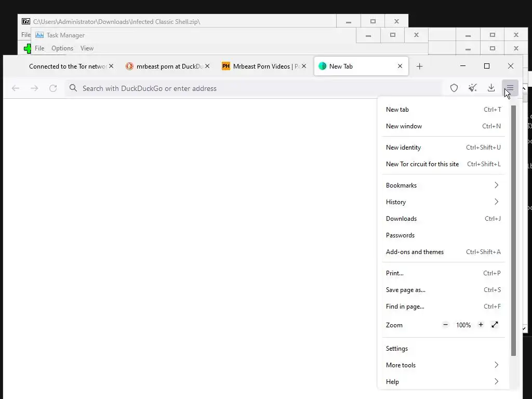Screen dimensions: 532x399
Task: Choose Save page as... entry
Action: (x=444, y=290)
